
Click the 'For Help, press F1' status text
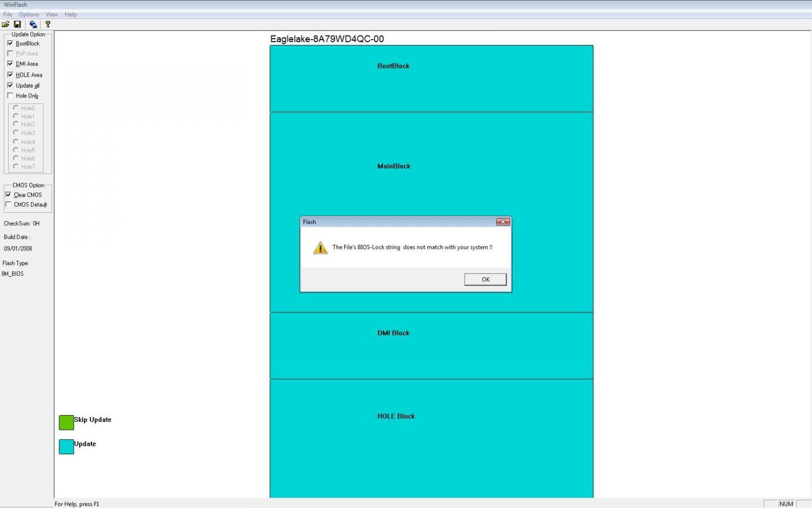(x=77, y=504)
